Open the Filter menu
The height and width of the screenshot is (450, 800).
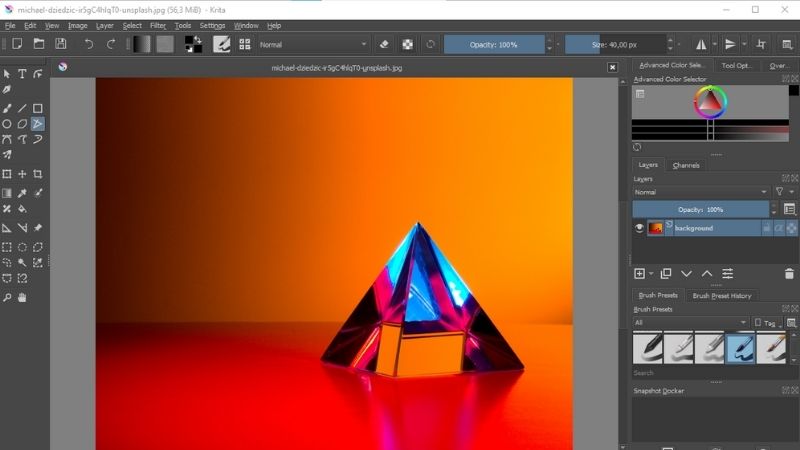click(158, 26)
